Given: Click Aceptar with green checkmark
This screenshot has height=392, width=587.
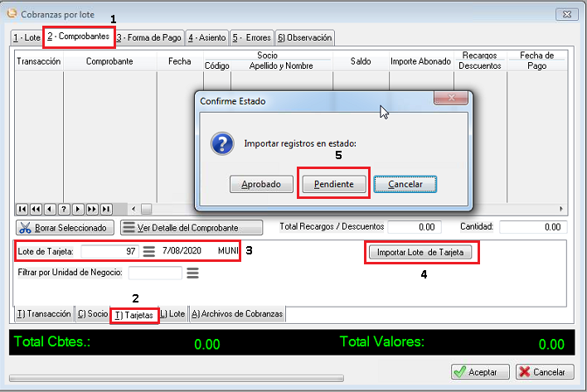Looking at the screenshot, I should [481, 372].
